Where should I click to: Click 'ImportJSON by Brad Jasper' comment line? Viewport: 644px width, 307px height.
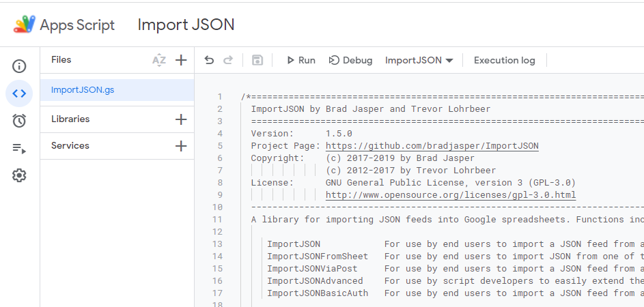pos(371,108)
